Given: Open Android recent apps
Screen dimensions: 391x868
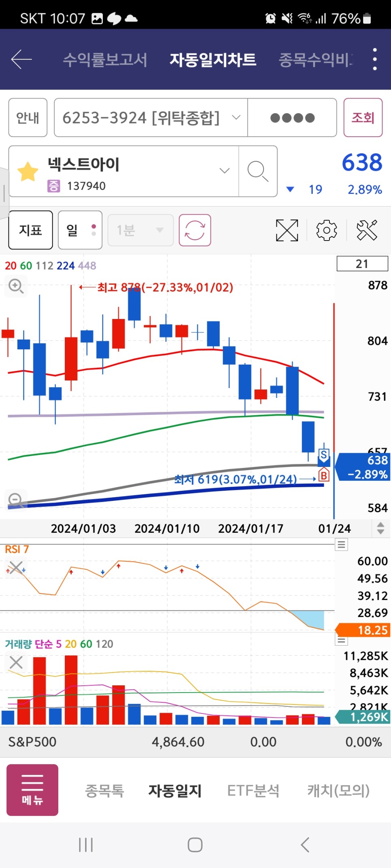Looking at the screenshot, I should coord(86,845).
